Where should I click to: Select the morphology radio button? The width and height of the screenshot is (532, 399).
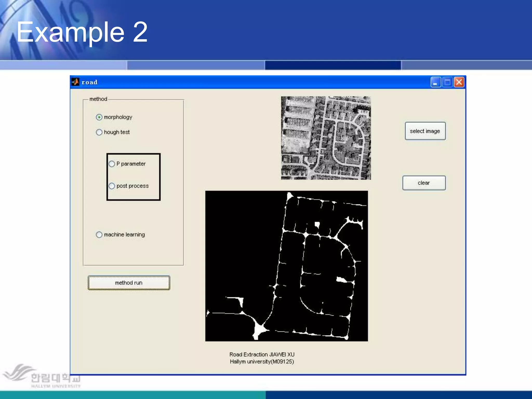point(99,117)
